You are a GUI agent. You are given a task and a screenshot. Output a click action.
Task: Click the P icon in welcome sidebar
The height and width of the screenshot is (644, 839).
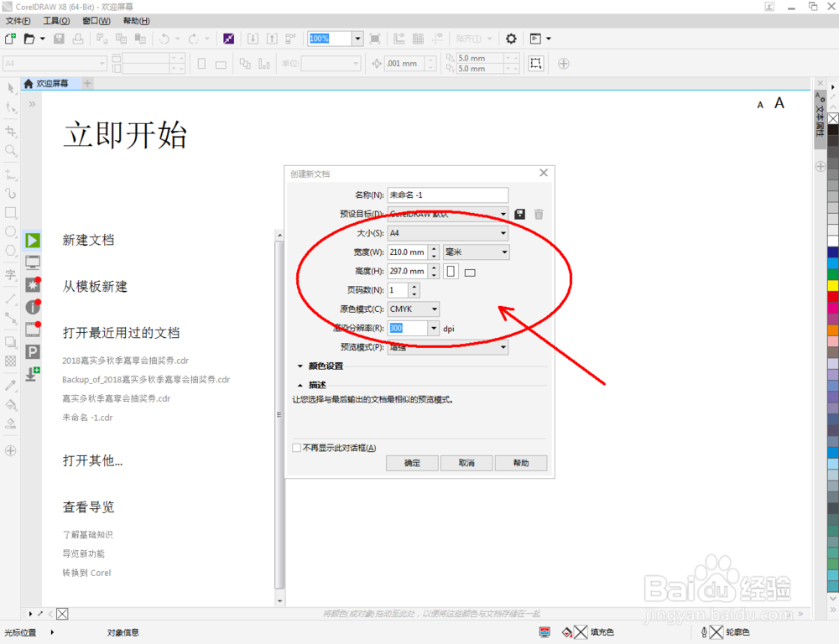[x=33, y=351]
